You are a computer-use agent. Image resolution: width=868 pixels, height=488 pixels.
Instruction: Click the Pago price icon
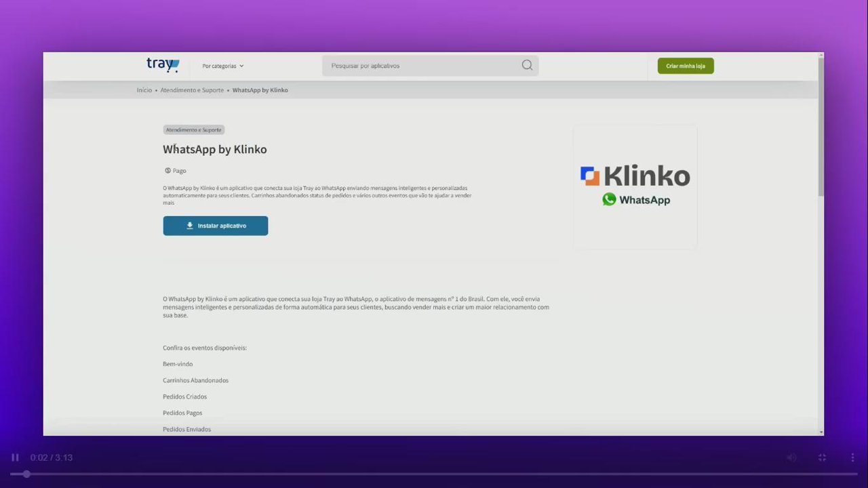pyautogui.click(x=167, y=171)
